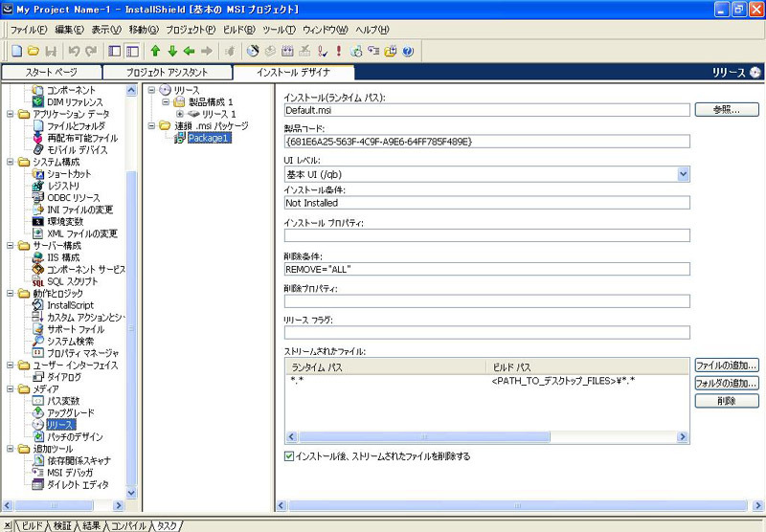766x532 pixels.
Task: Click the main pane horizontal scrollbar
Action: click(519, 505)
